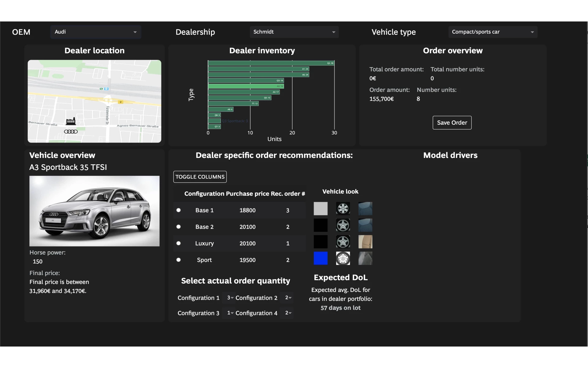The image size is (588, 368).
Task: Click the Luxury wheel rim icon
Action: 343,242
